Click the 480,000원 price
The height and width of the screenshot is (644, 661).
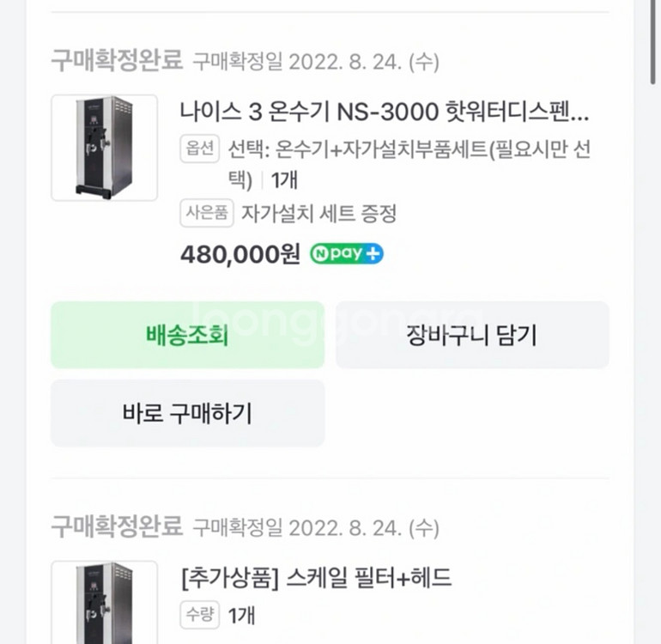pos(240,254)
